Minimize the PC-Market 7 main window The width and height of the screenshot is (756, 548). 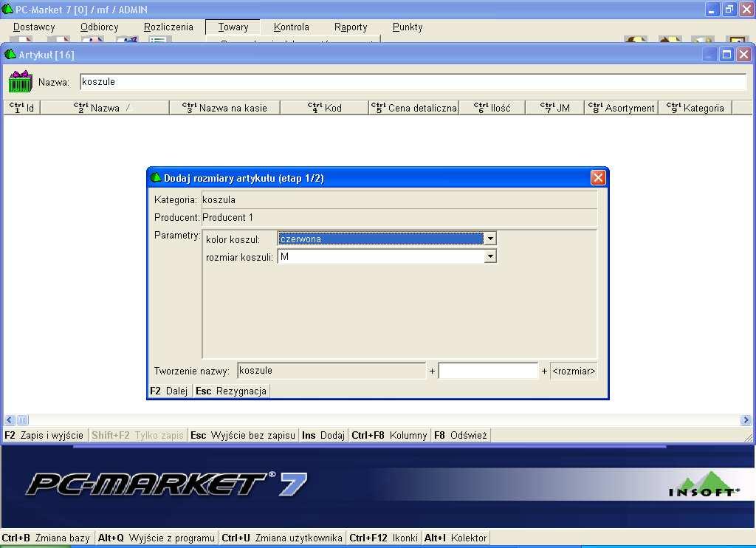point(712,9)
